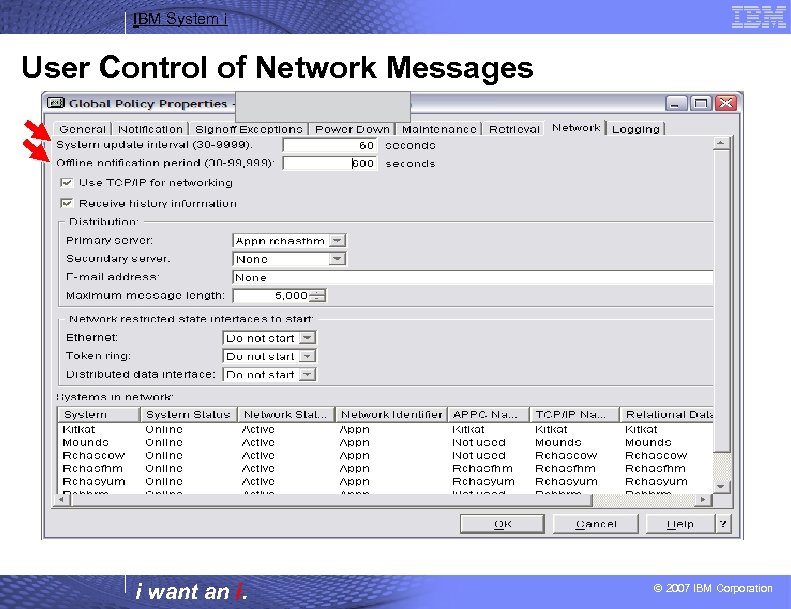Click the vertical scrollbar up arrow
This screenshot has width=791, height=609.
pyautogui.click(x=721, y=143)
